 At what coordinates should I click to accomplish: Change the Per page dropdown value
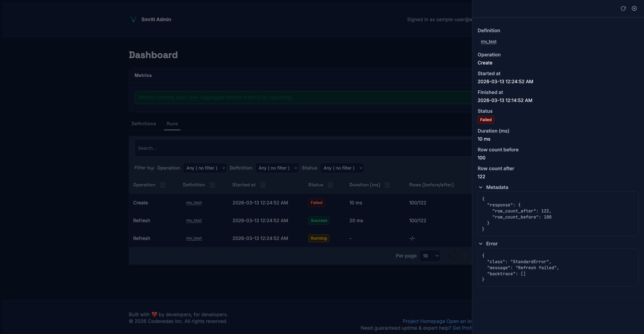pyautogui.click(x=430, y=256)
